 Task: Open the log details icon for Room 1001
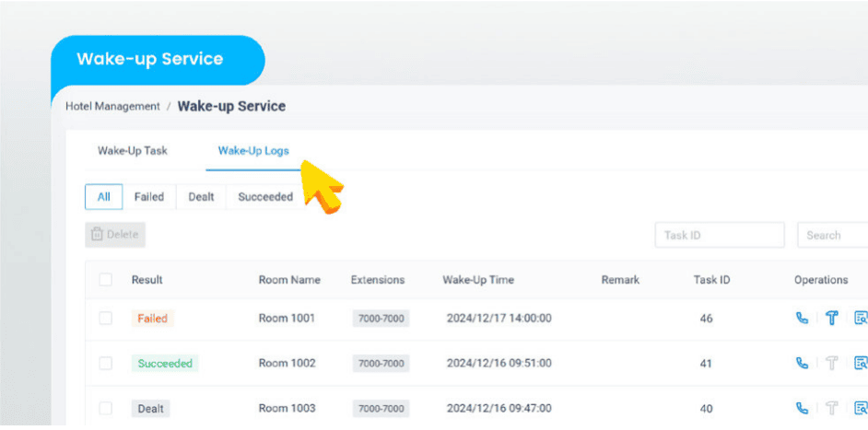(861, 319)
